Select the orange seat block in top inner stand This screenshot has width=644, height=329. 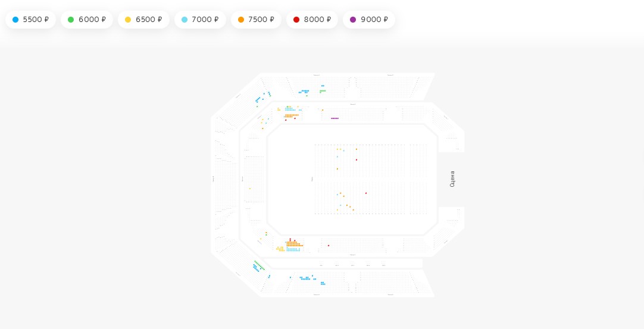click(292, 115)
